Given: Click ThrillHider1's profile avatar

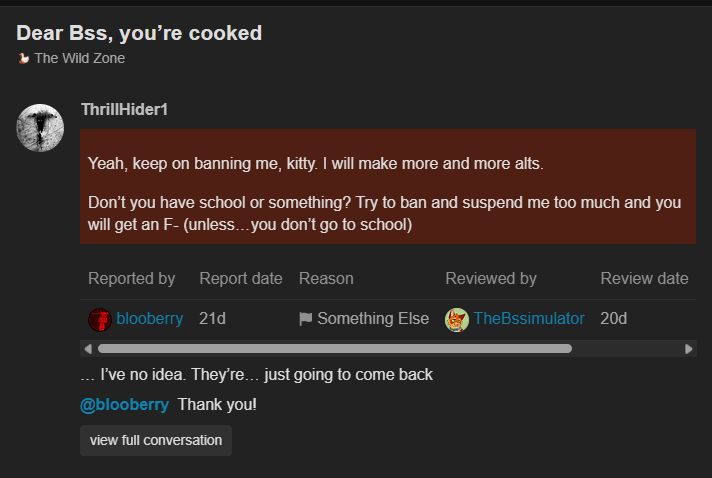Looking at the screenshot, I should 41,128.
